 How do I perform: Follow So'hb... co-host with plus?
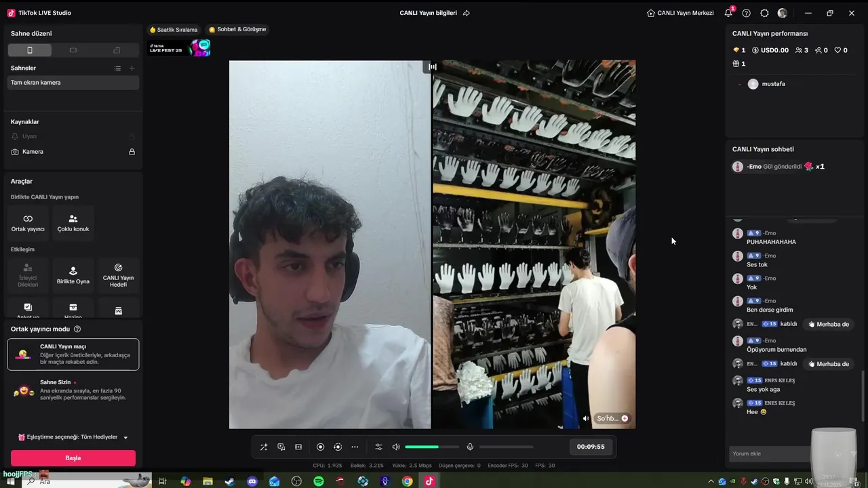(625, 418)
